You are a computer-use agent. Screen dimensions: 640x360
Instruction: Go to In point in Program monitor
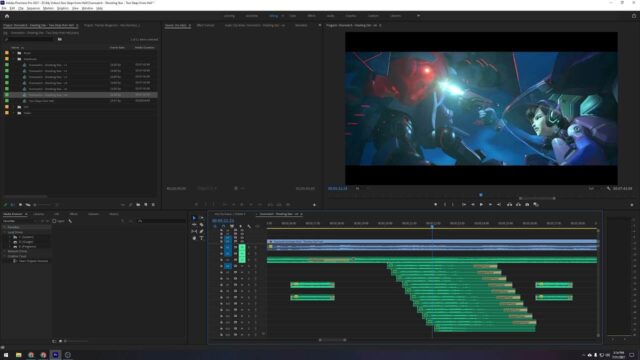464,204
